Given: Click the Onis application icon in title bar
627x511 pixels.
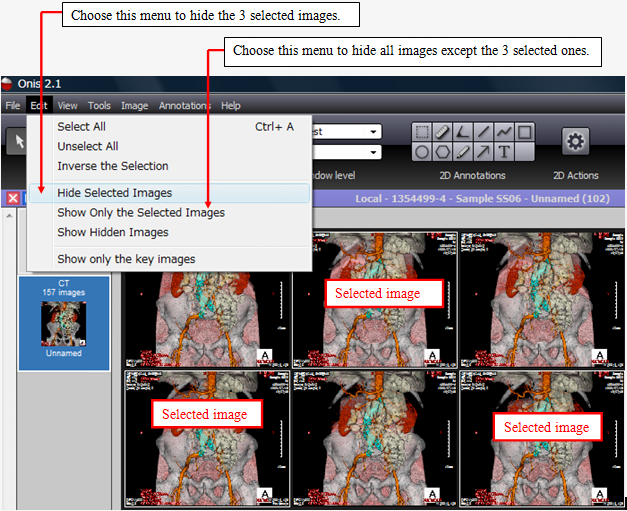Looking at the screenshot, I should 7,84.
